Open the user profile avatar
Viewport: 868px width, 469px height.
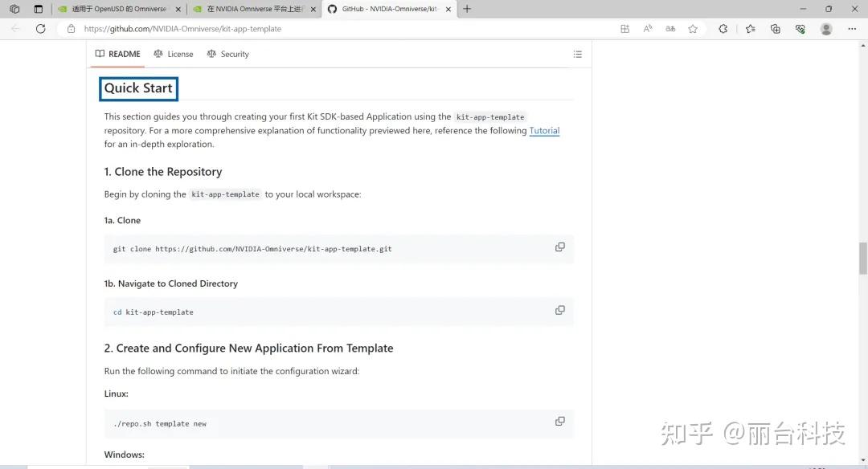pyautogui.click(x=826, y=29)
